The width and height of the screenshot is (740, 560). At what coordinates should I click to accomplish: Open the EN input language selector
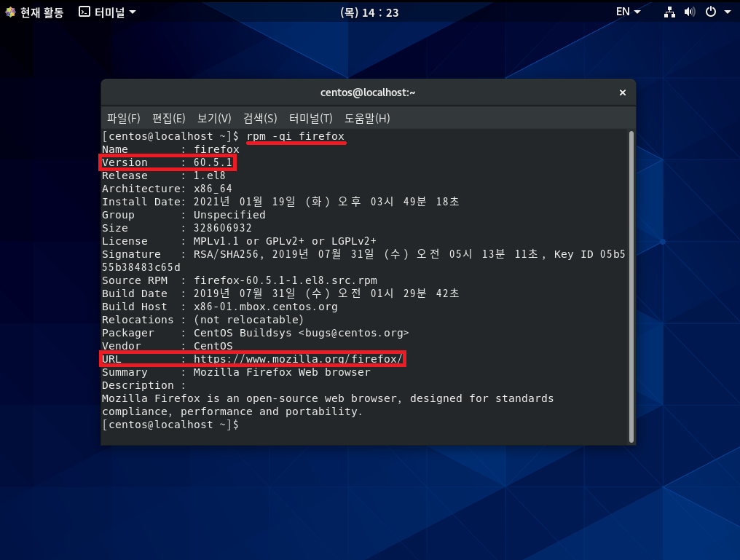[628, 12]
